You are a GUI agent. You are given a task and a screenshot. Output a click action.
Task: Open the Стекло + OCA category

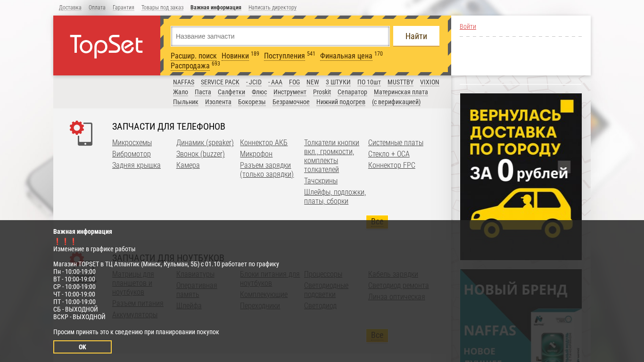(x=389, y=154)
